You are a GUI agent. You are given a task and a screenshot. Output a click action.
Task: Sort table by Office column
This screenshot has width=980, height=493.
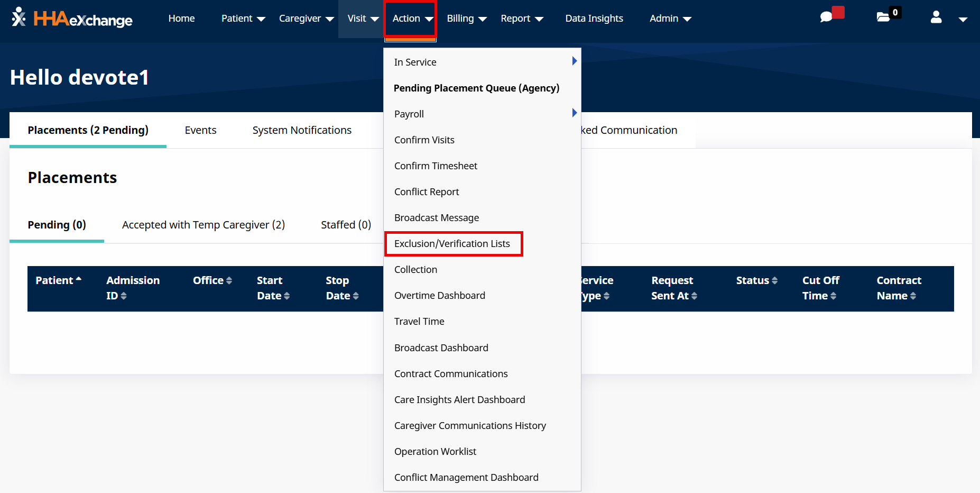point(228,281)
